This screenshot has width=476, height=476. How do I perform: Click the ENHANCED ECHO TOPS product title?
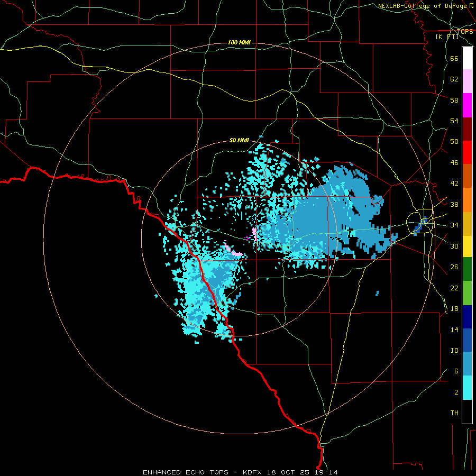186,472
